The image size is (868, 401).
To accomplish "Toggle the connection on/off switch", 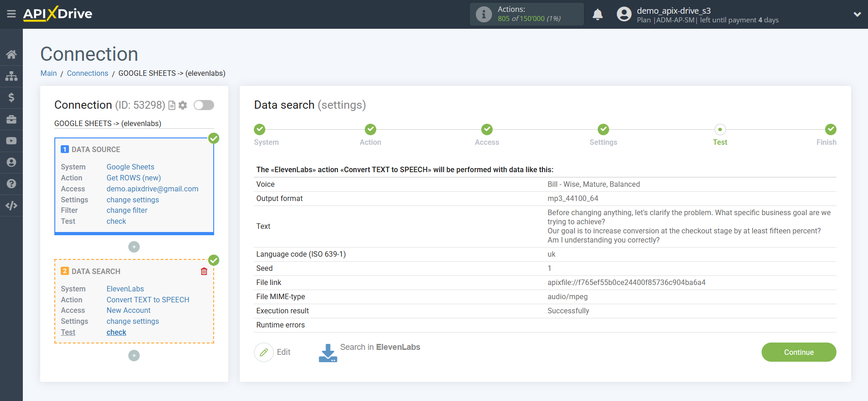I will point(204,105).
